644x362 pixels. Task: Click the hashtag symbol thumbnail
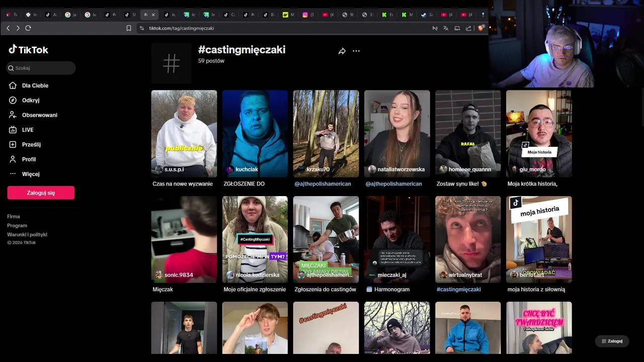coord(171,63)
